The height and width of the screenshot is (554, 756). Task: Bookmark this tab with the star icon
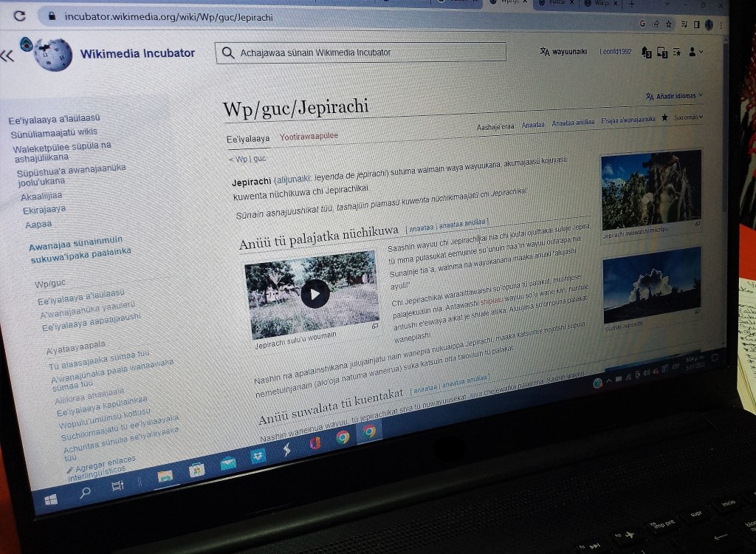click(668, 24)
